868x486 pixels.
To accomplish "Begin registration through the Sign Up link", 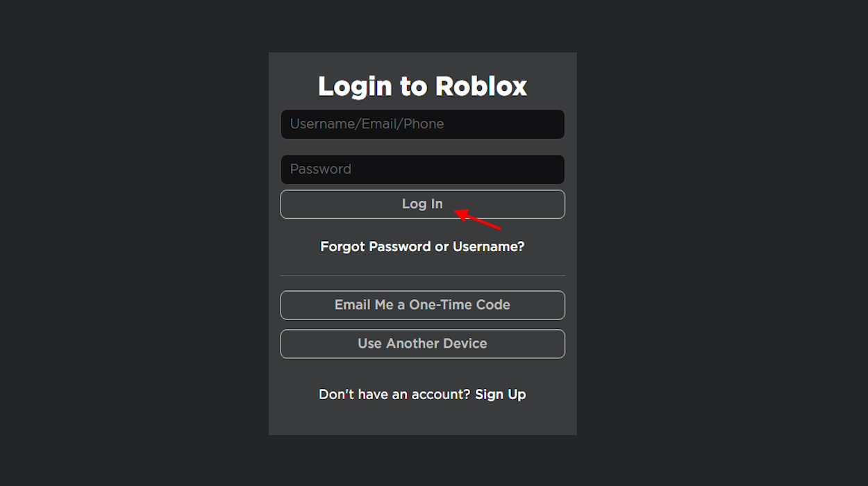I will [500, 394].
